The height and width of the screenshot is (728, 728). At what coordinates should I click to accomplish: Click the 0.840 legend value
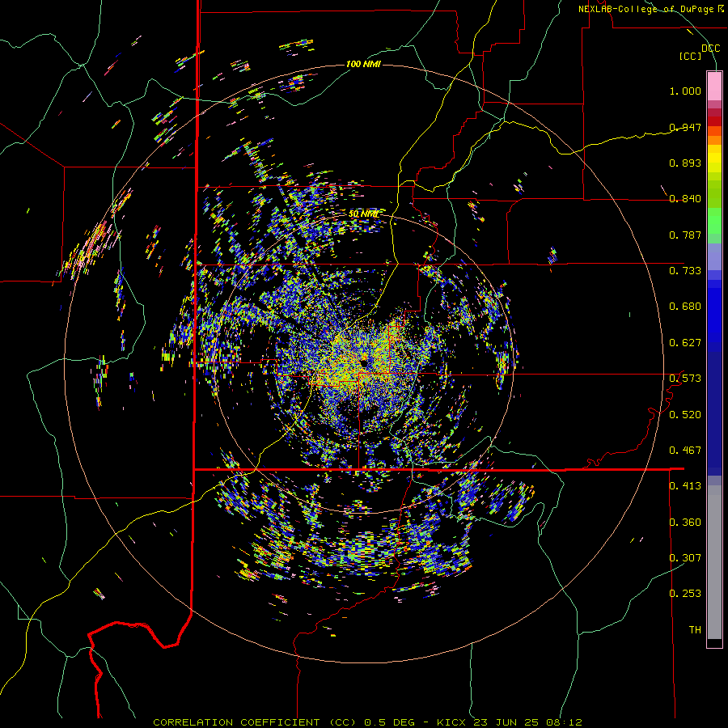[x=685, y=199]
